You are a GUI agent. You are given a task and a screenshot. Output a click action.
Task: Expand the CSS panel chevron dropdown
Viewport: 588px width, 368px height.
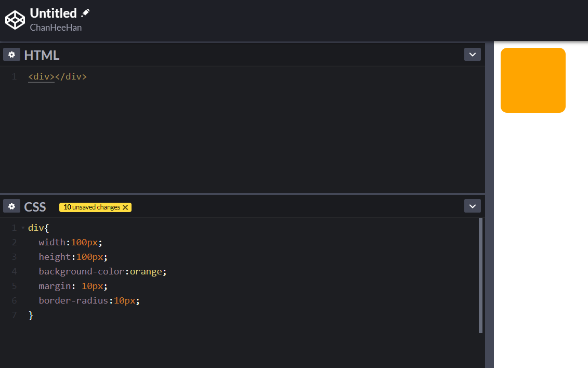[472, 206]
